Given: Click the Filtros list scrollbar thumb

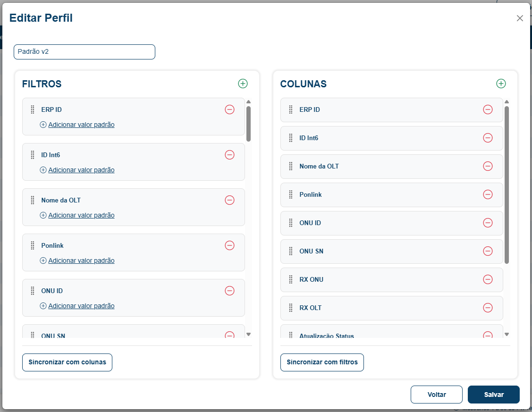Looking at the screenshot, I should click(x=248, y=124).
